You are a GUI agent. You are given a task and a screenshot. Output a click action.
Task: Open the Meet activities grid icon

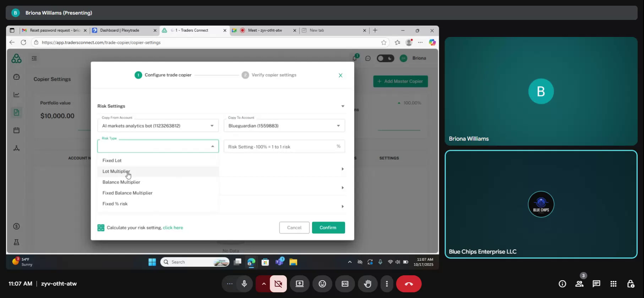click(x=613, y=284)
